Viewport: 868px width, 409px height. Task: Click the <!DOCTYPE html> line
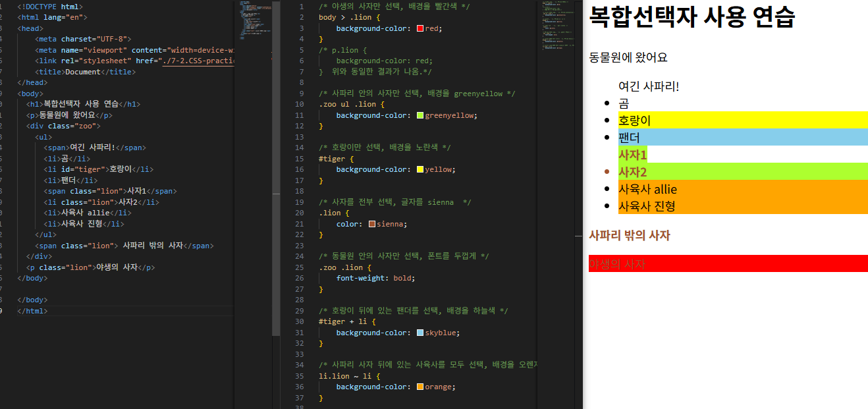(50, 7)
